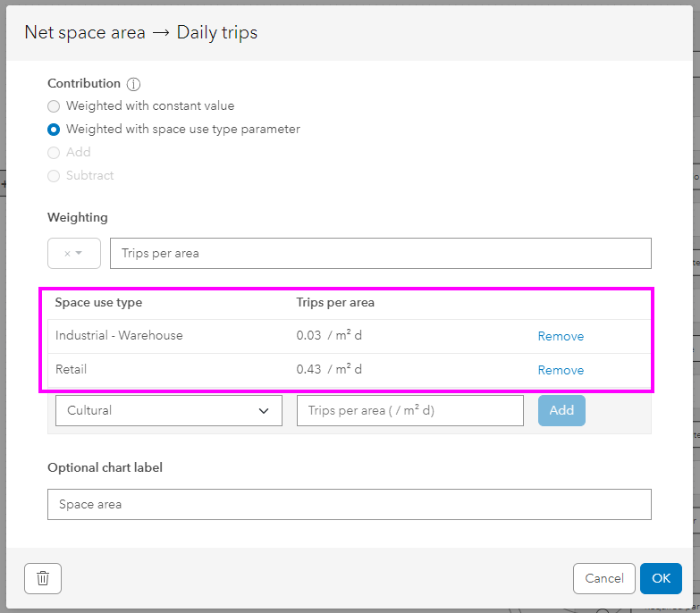Choose the Add contribution radio button
This screenshot has height=613, width=700.
coord(54,152)
